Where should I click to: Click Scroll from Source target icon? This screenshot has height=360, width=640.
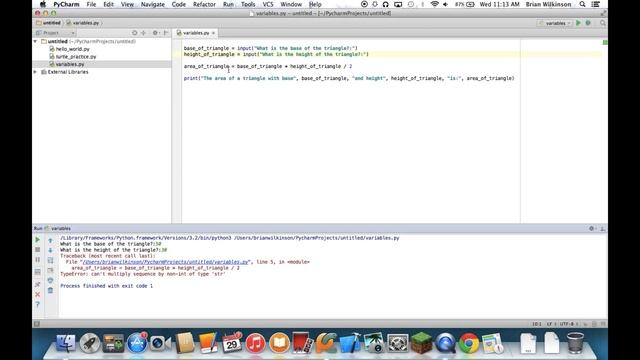tap(134, 33)
